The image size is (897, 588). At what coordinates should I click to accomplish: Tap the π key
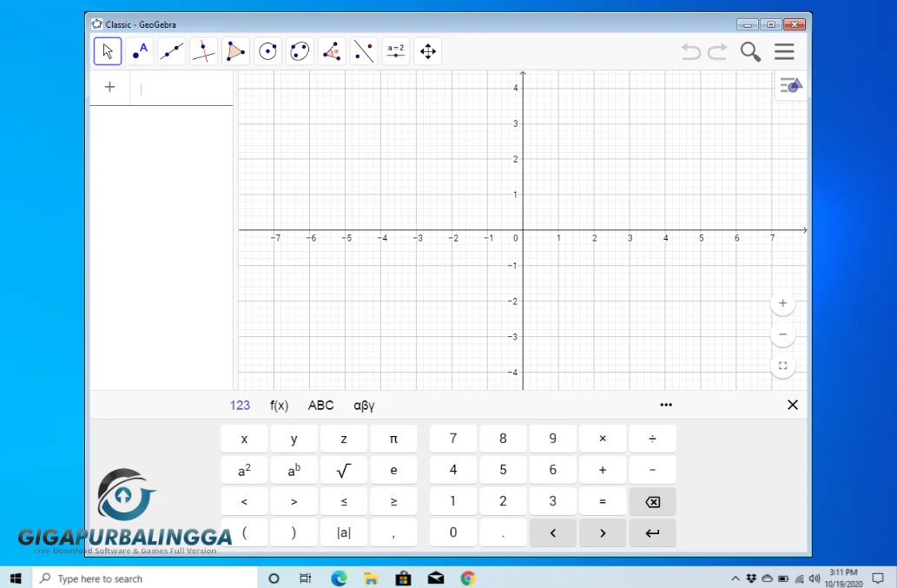[x=393, y=439]
